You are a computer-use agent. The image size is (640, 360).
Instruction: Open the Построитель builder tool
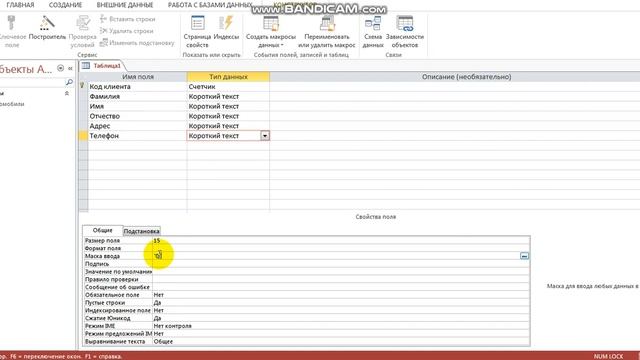47,29
